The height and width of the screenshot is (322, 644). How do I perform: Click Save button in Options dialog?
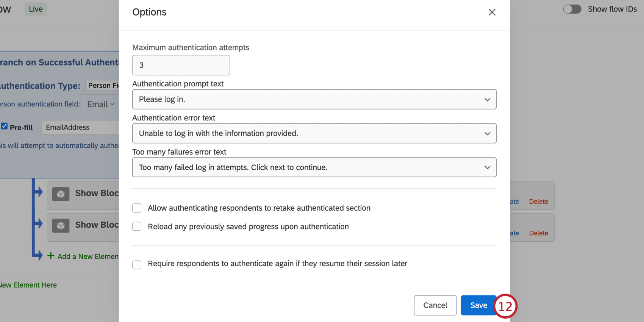click(478, 305)
